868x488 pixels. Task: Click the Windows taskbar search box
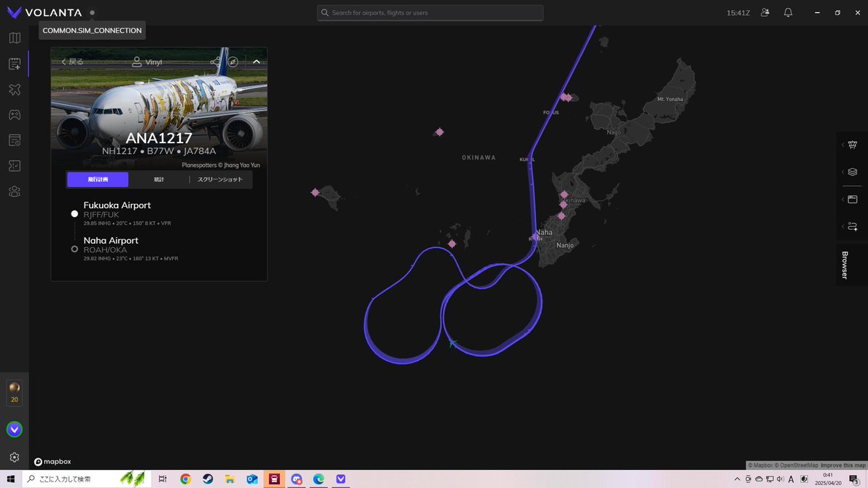pyautogui.click(x=87, y=479)
